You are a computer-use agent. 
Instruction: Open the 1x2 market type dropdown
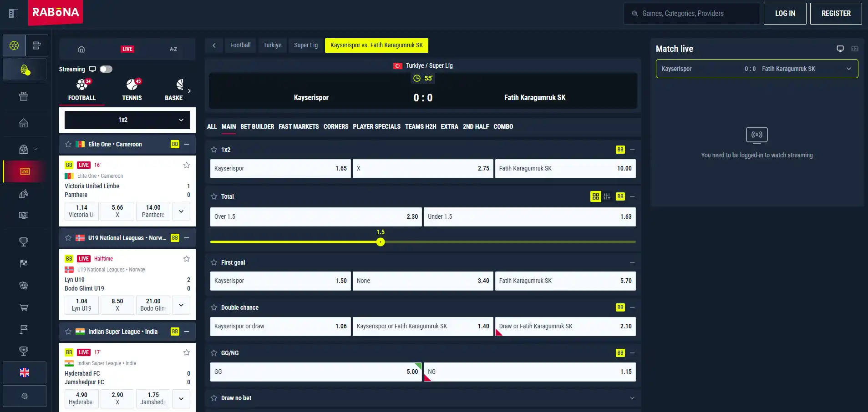pyautogui.click(x=127, y=120)
